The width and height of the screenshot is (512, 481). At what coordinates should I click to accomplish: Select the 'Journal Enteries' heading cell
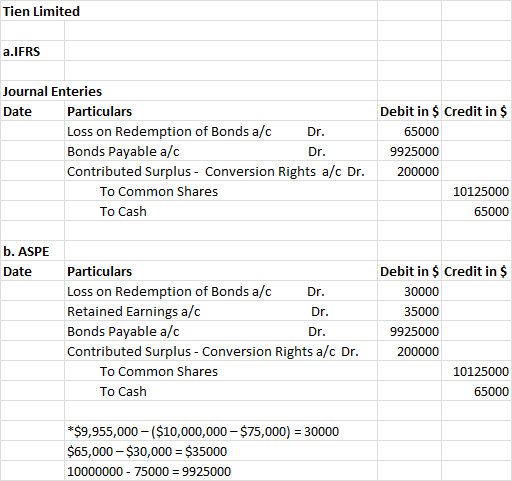click(x=189, y=91)
